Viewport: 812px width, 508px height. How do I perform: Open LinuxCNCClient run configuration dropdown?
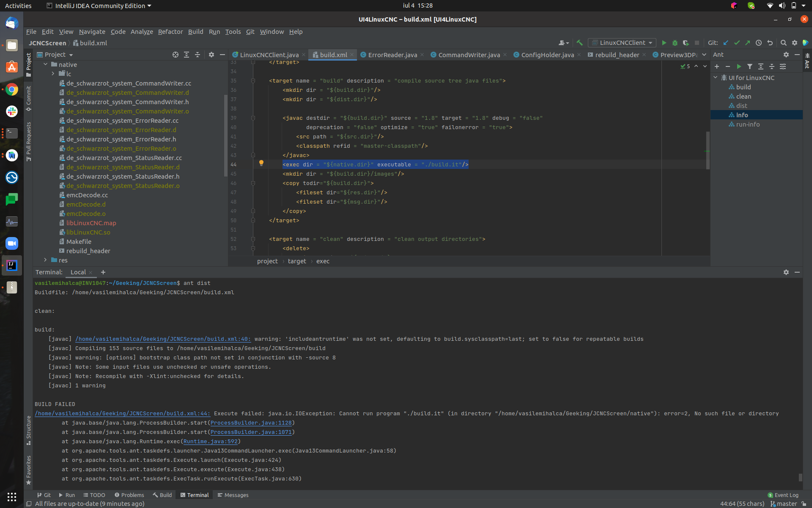point(622,43)
